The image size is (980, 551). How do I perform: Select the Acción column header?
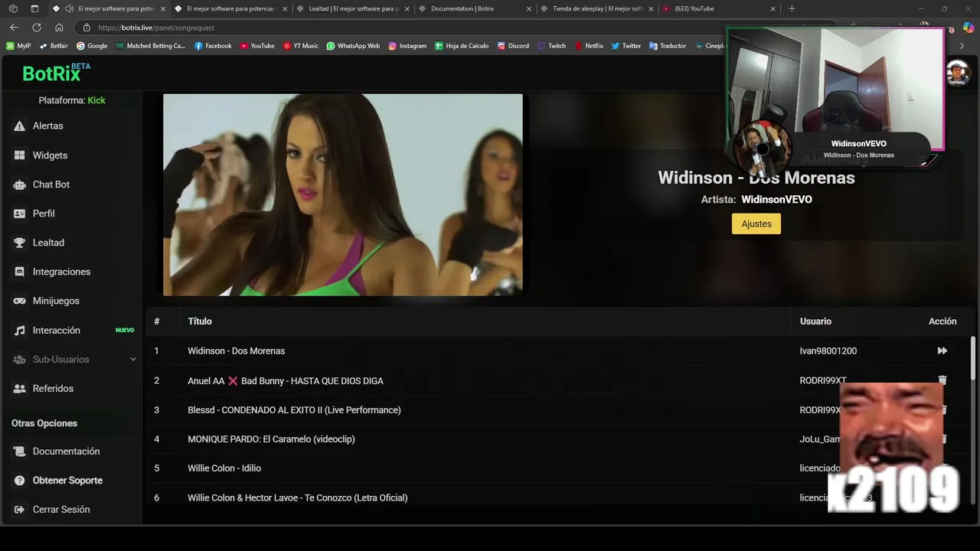[942, 321]
